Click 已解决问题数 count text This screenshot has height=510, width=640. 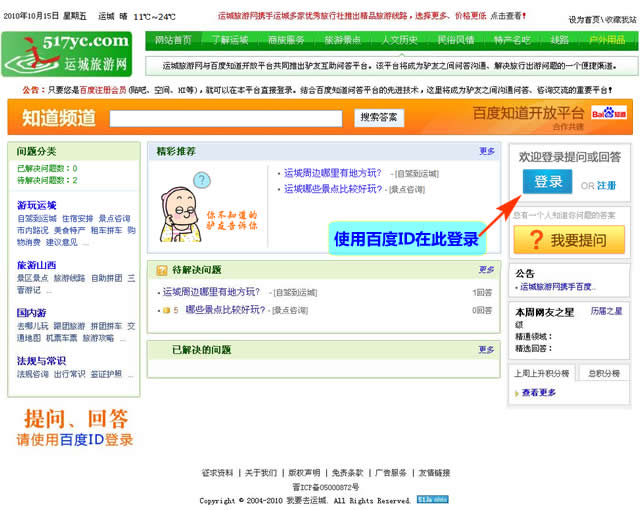[47, 169]
